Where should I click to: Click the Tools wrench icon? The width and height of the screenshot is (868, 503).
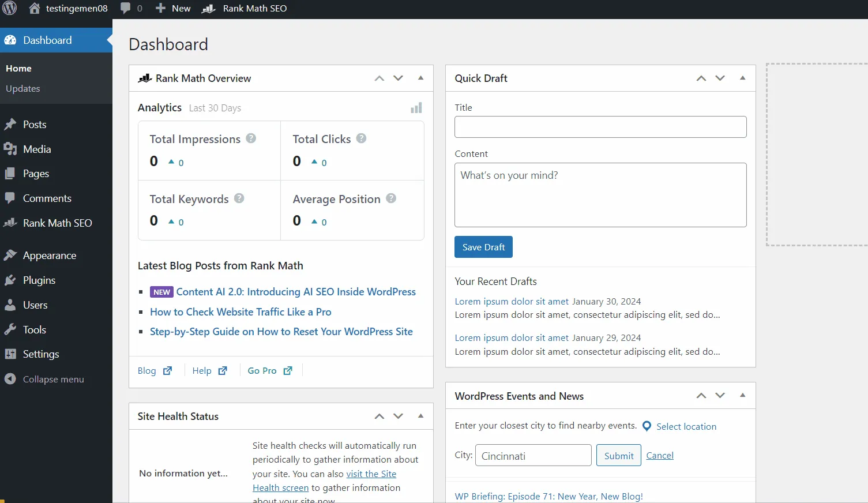coord(11,329)
